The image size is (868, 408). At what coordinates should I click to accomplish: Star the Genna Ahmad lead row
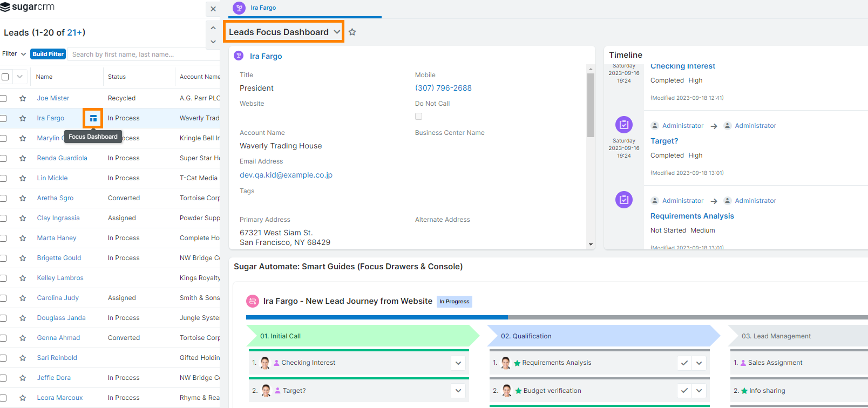[23, 338]
